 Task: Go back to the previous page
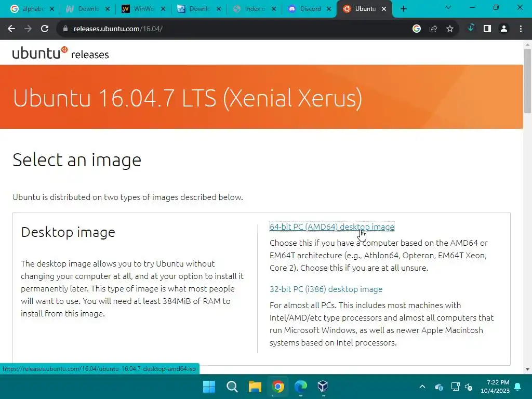click(11, 29)
